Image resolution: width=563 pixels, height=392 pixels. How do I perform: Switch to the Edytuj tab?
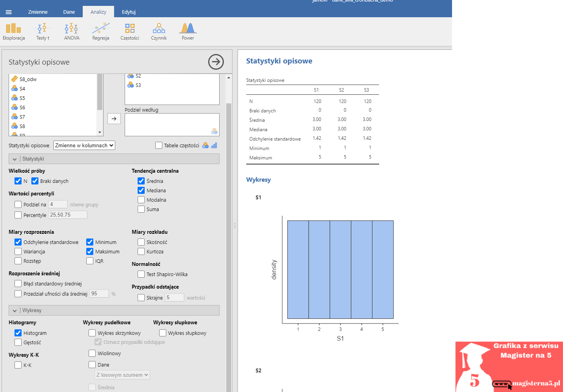129,12
